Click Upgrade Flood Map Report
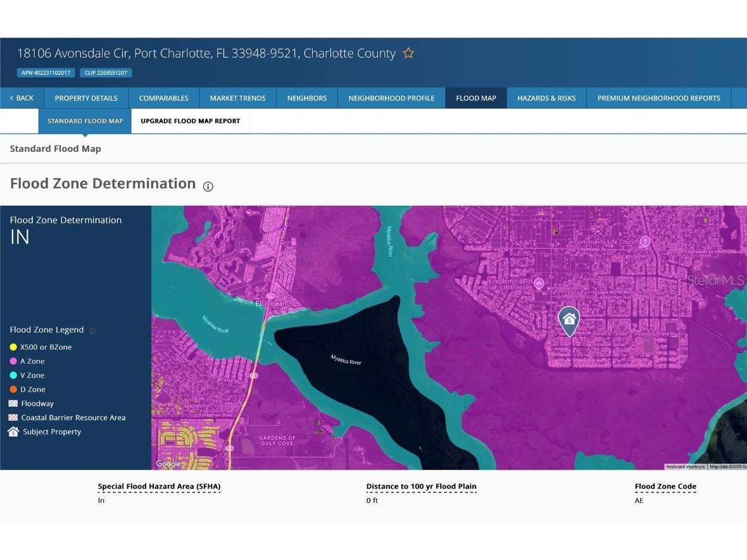Viewport: 747px width, 560px height. pyautogui.click(x=190, y=121)
